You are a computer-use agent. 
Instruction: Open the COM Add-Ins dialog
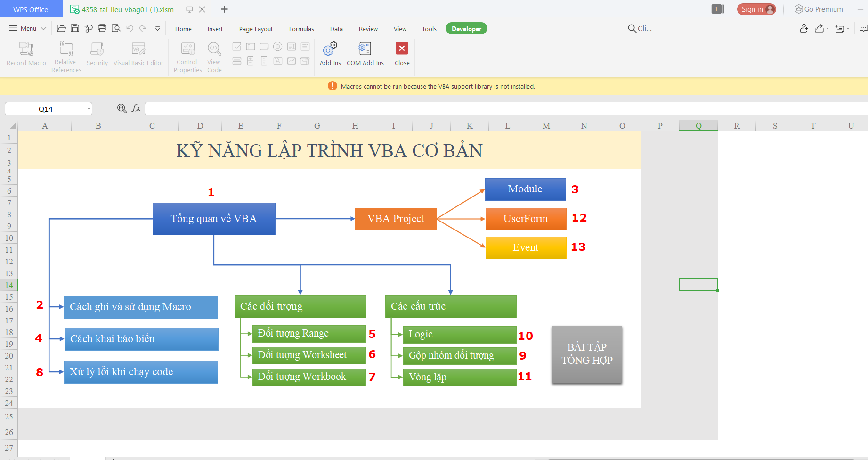pyautogui.click(x=365, y=54)
